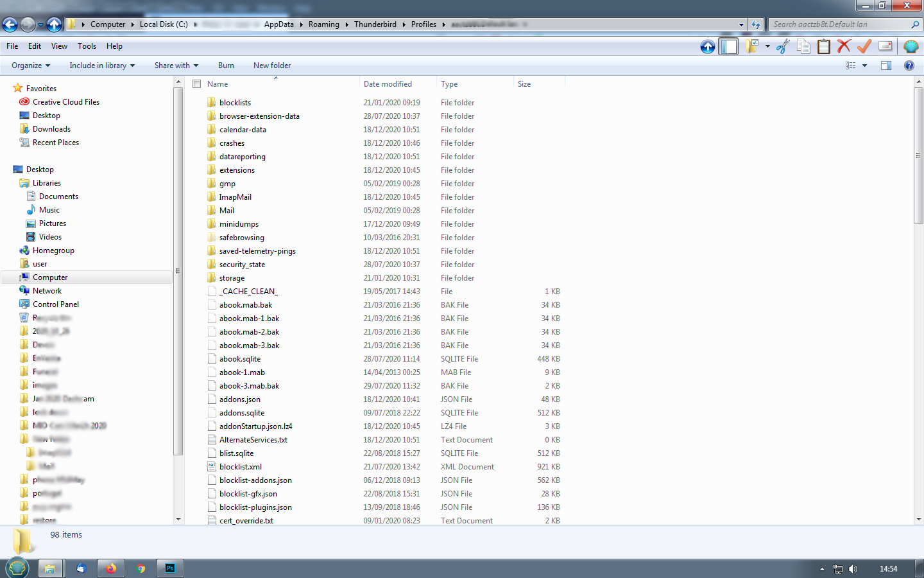This screenshot has width=924, height=578.
Task: Click the blue Up arrow beside the address bar
Action: click(55, 24)
